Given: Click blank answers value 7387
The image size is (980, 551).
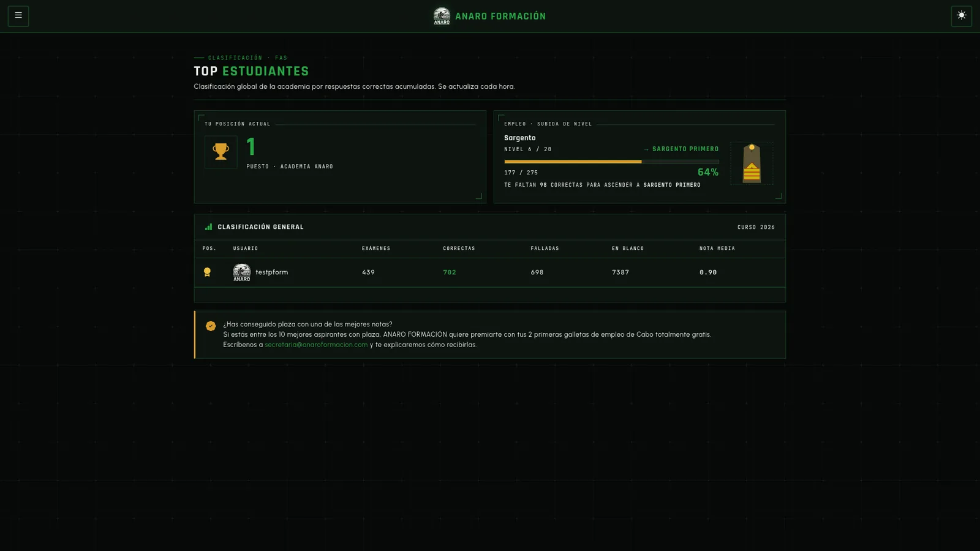Looking at the screenshot, I should (x=620, y=272).
